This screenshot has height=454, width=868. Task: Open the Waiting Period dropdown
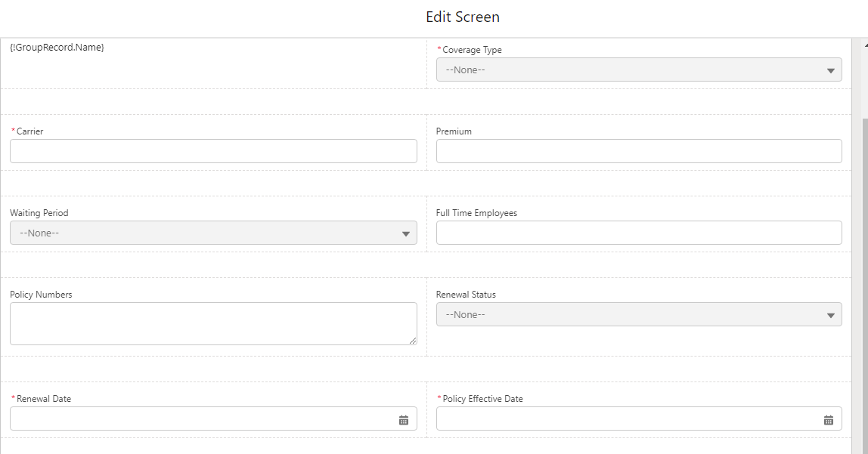click(x=213, y=233)
